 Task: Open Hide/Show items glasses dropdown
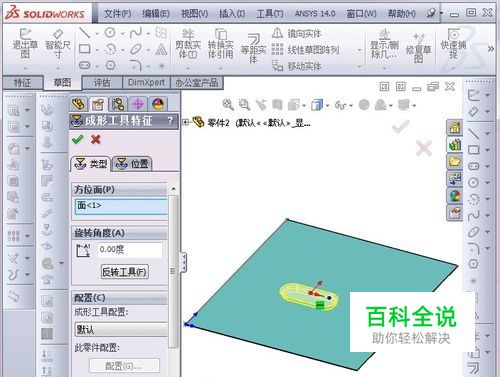(351, 106)
